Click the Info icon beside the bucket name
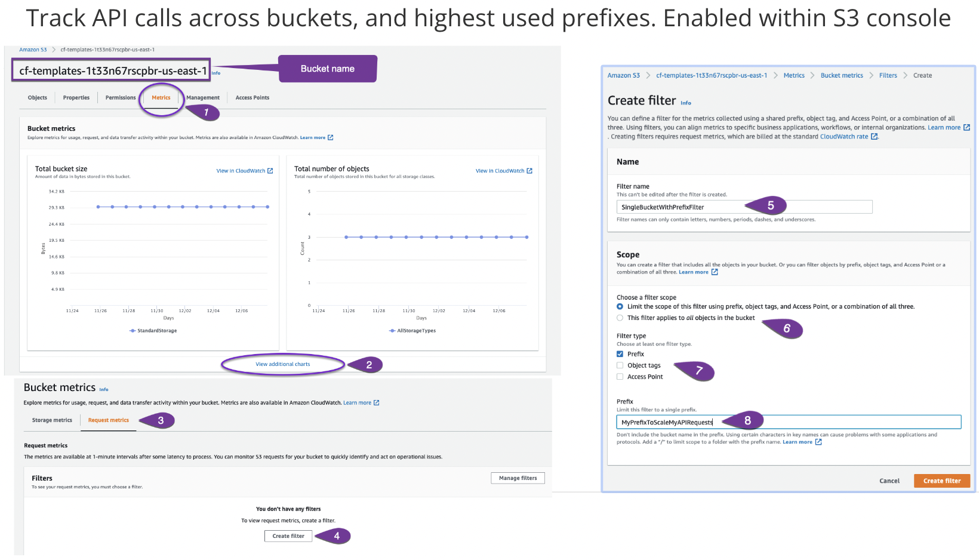The image size is (979, 560). [x=216, y=73]
